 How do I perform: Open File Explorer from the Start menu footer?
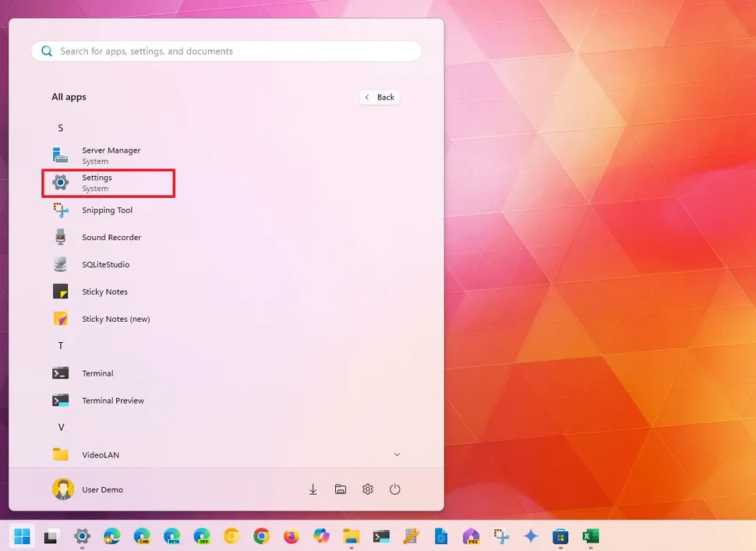coord(340,489)
